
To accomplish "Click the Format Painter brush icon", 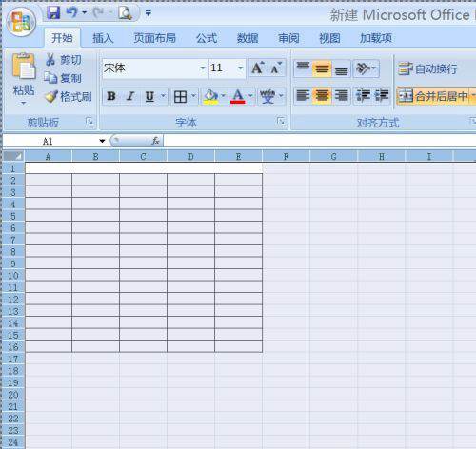I will (x=51, y=96).
